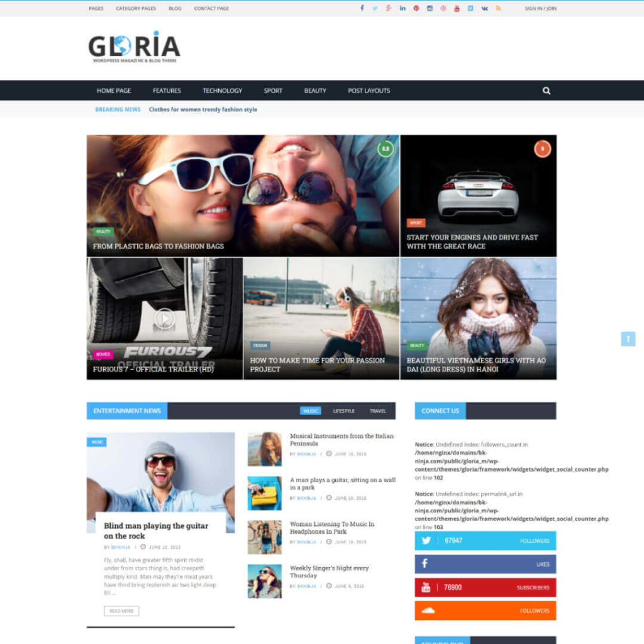Click the Connect Us widget heading
Viewport: 644px width, 644px height.
pos(440,411)
